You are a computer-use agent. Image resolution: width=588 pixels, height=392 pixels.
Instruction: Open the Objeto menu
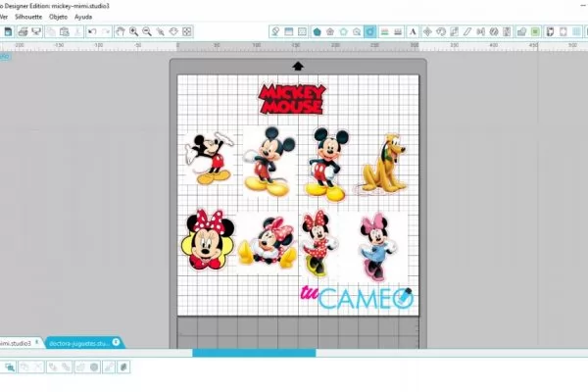click(x=58, y=17)
